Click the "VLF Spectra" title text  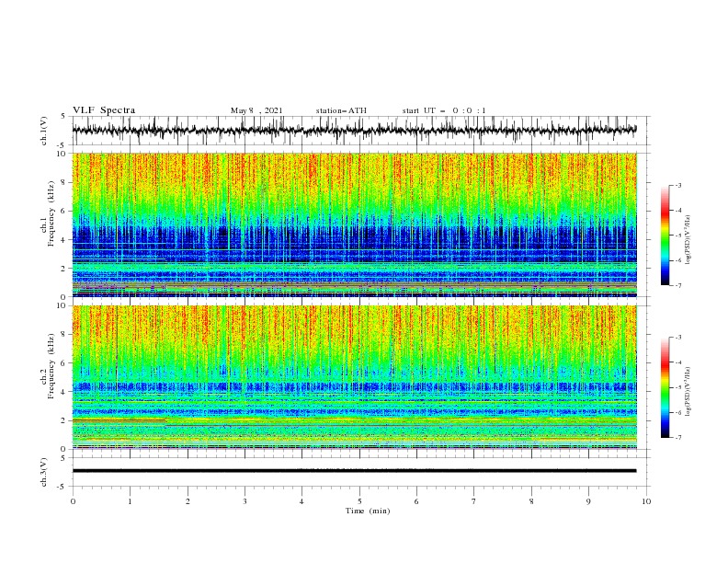[x=104, y=110]
